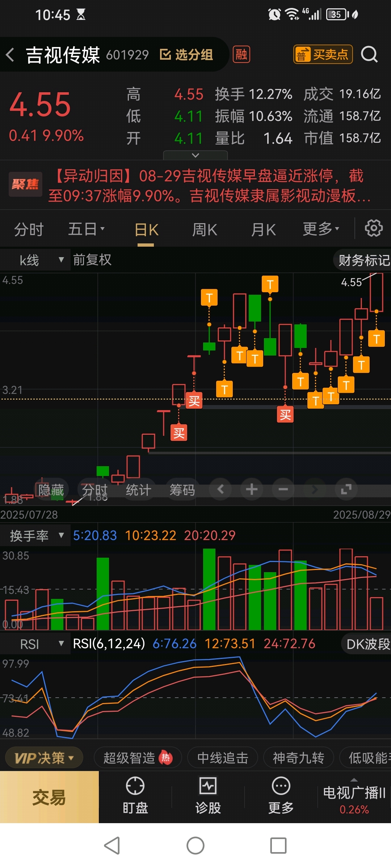Select the 低吸能手 indicator chip
The height and width of the screenshot is (868, 391).
pyautogui.click(x=366, y=758)
